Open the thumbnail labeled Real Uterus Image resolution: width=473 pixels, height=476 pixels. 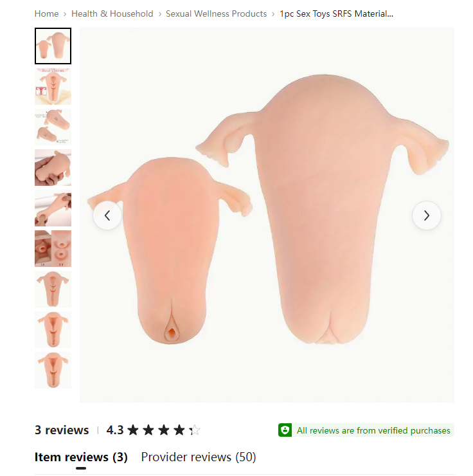click(53, 87)
